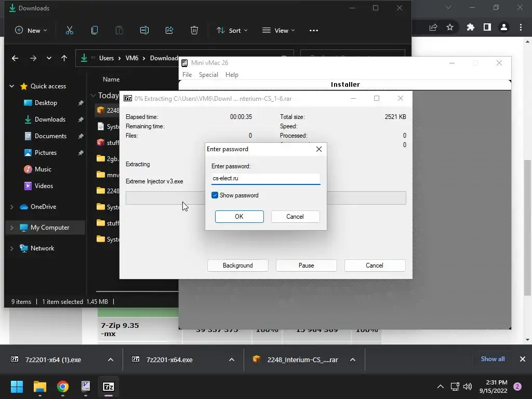Open the View dropdown in Explorer
This screenshot has height=399, width=532.
278,30
